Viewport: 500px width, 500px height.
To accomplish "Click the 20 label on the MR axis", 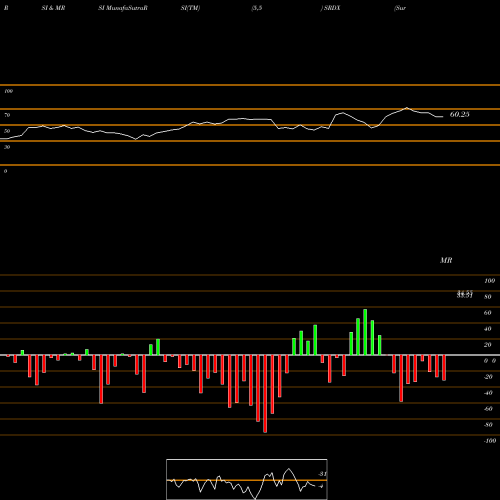I will coord(487,345).
